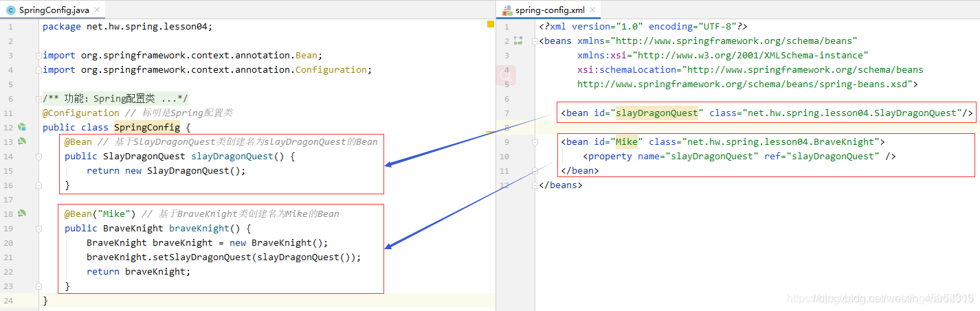Click Spring context gutter icon on XML line 2

[518, 41]
